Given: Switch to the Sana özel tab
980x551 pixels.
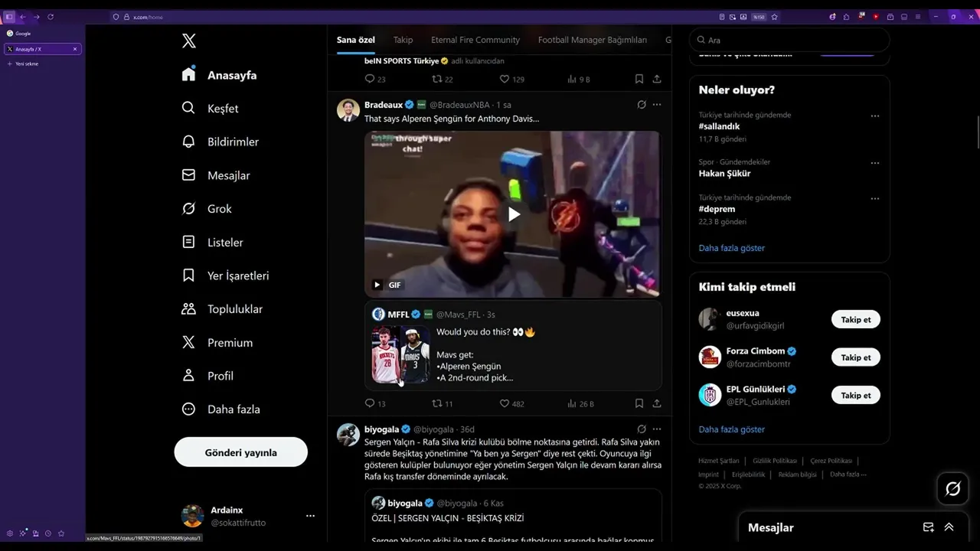Looking at the screenshot, I should click(x=356, y=40).
